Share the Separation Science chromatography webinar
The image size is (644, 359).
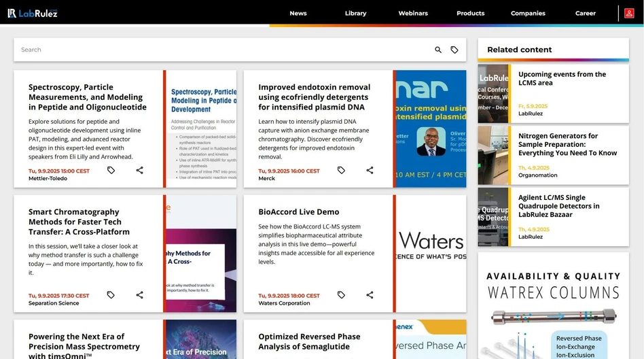(139, 295)
